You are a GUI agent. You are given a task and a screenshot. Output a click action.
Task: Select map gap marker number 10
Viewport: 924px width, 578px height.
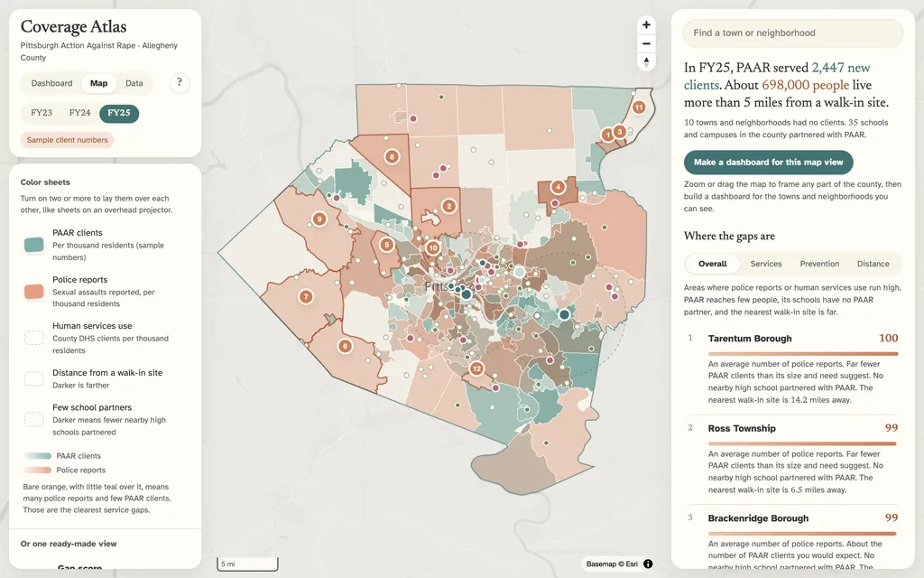tap(433, 247)
